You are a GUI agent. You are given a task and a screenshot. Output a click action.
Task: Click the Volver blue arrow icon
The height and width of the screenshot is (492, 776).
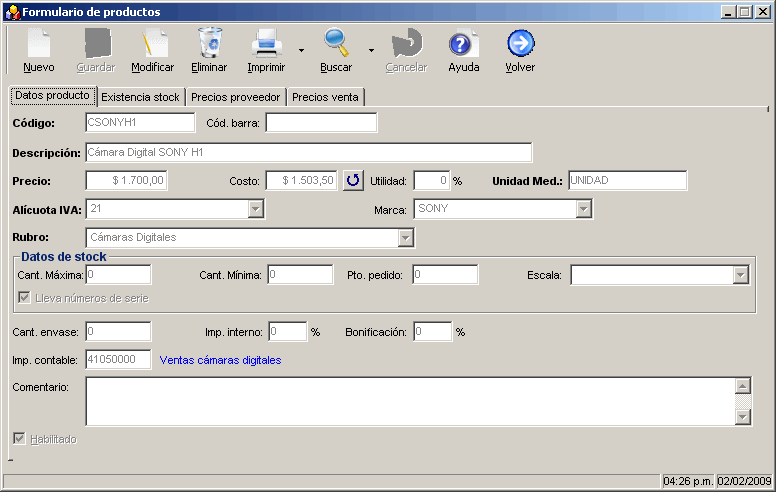coord(521,44)
